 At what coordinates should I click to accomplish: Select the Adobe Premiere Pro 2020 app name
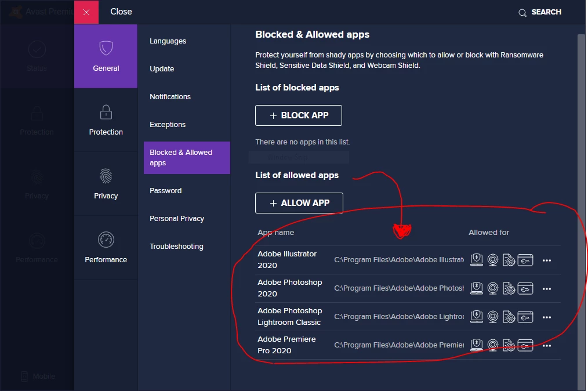[287, 345]
